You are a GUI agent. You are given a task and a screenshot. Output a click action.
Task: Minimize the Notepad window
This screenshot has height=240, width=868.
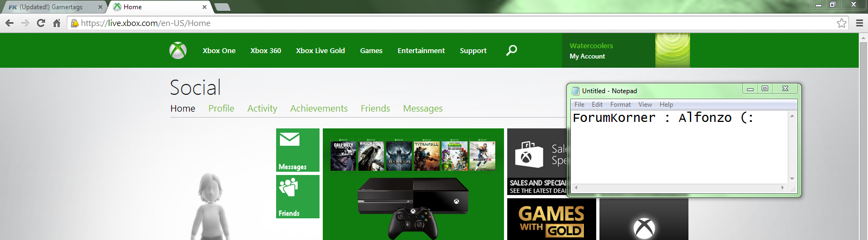point(750,89)
